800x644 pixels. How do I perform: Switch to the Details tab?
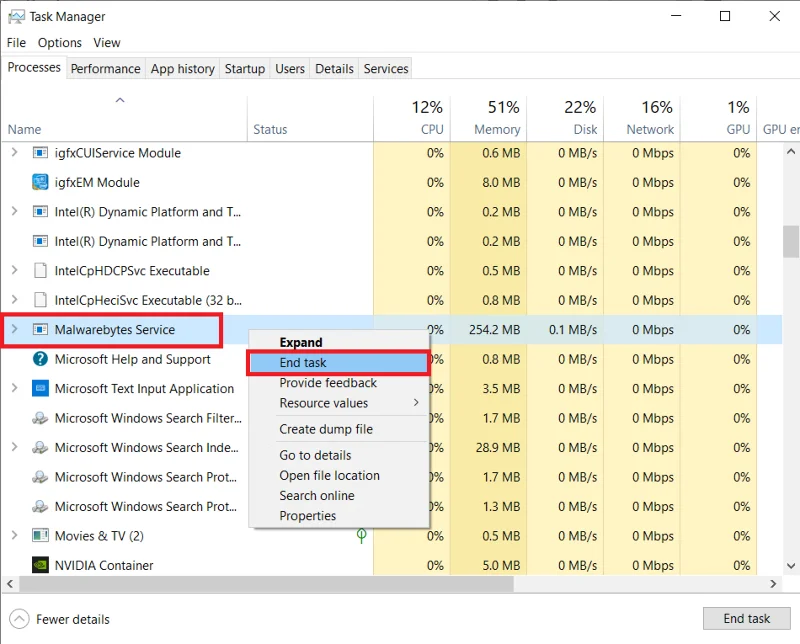(334, 68)
